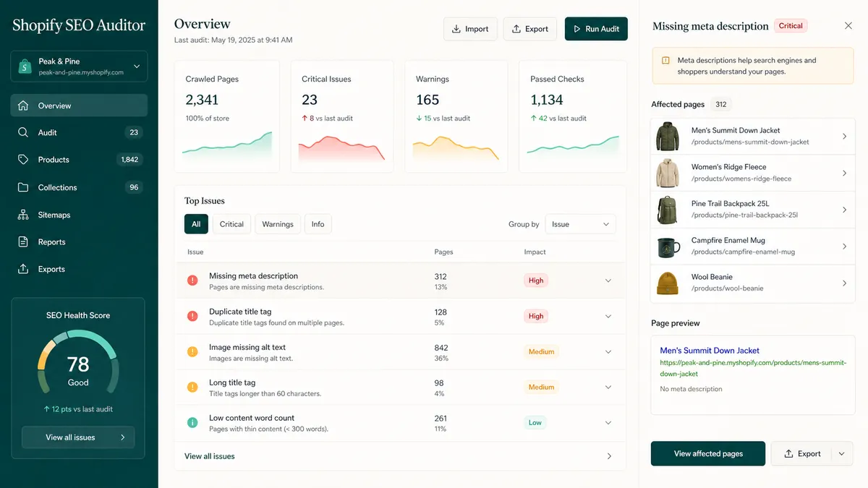Start a new scan with Run Audit
Image resolution: width=868 pixels, height=488 pixels.
(596, 29)
